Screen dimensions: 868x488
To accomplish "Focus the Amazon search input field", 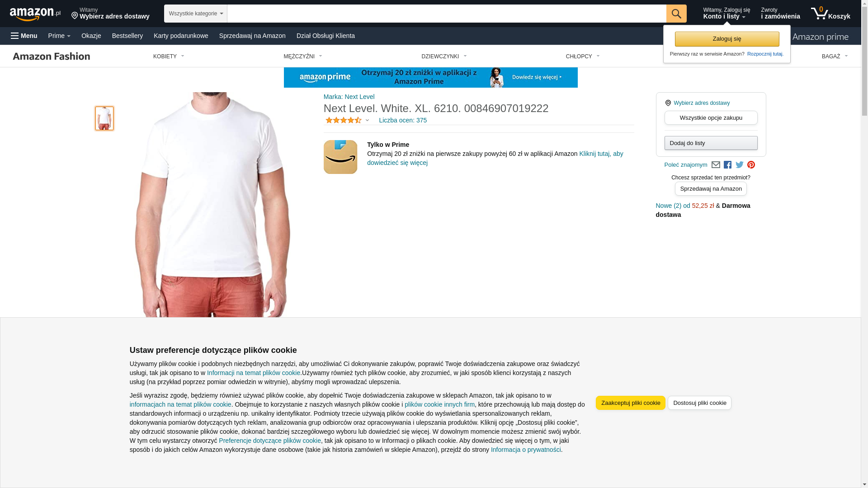I will coord(447,14).
